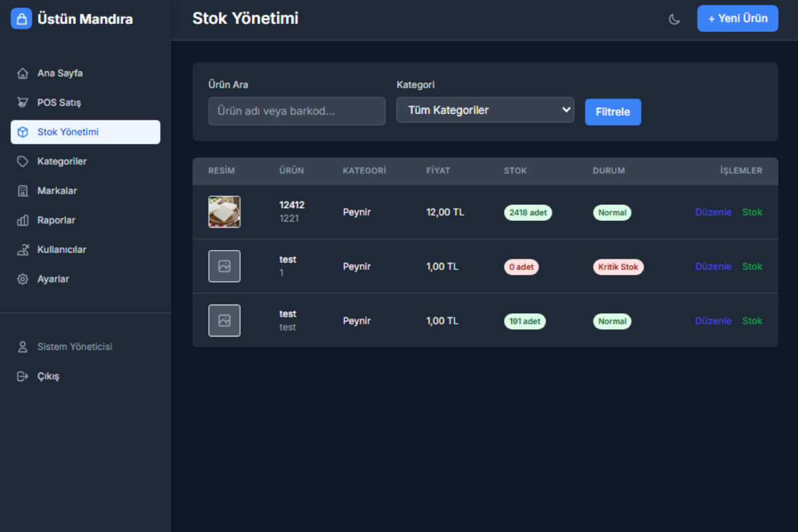
Task: Focus the Ürün Ara search field
Action: (x=297, y=111)
